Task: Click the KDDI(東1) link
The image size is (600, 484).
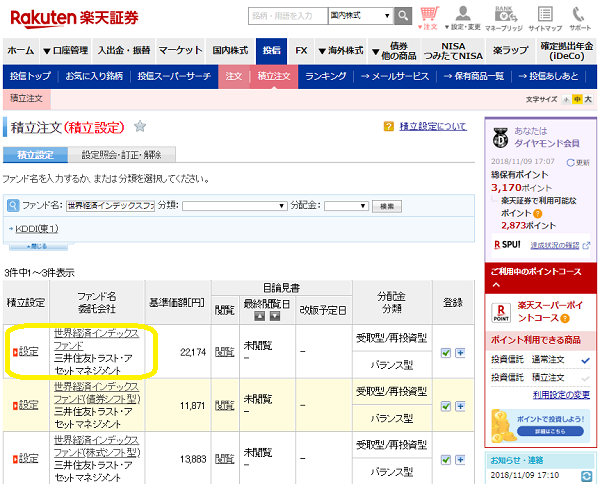Action: point(36,229)
